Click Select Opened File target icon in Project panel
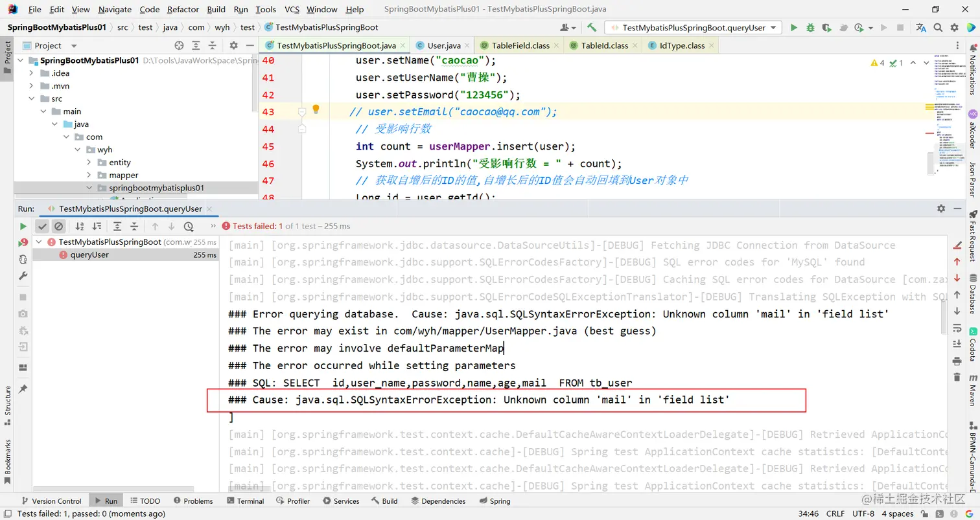Viewport: 980px width, 520px height. point(180,45)
